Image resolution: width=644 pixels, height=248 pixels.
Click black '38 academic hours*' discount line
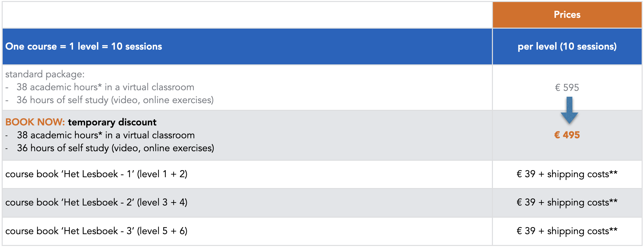pos(106,135)
